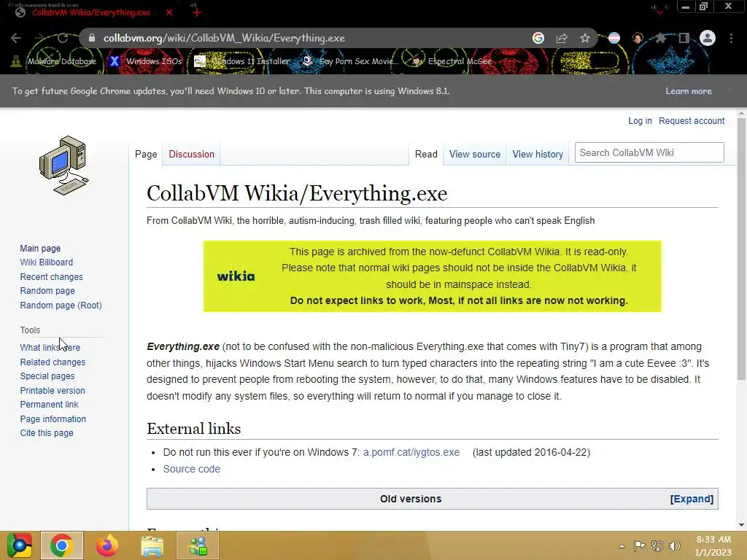Click CollabVM computer logo

(x=64, y=166)
